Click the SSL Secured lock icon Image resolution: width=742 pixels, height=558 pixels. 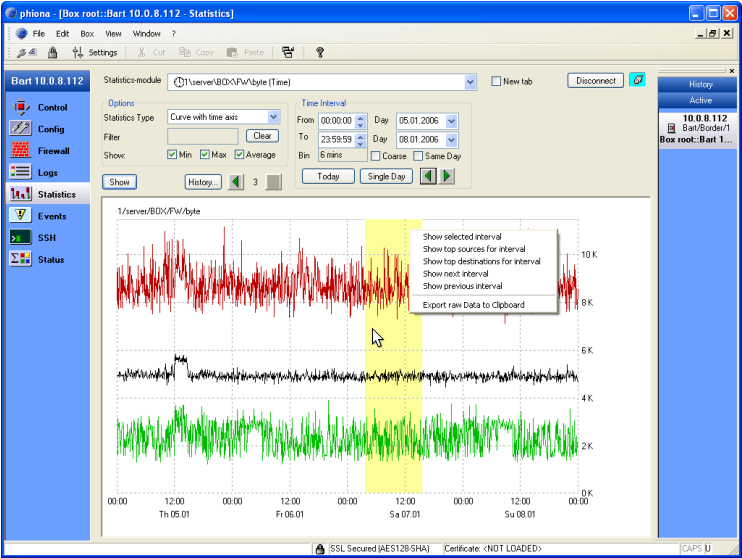320,549
